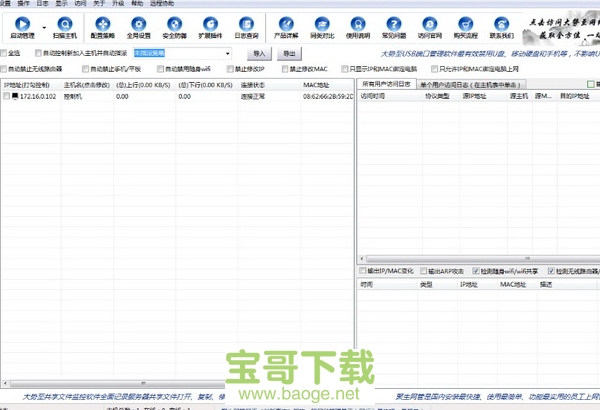Open 使用说明 usage instructions icon
The image size is (600, 410).
(358, 24)
